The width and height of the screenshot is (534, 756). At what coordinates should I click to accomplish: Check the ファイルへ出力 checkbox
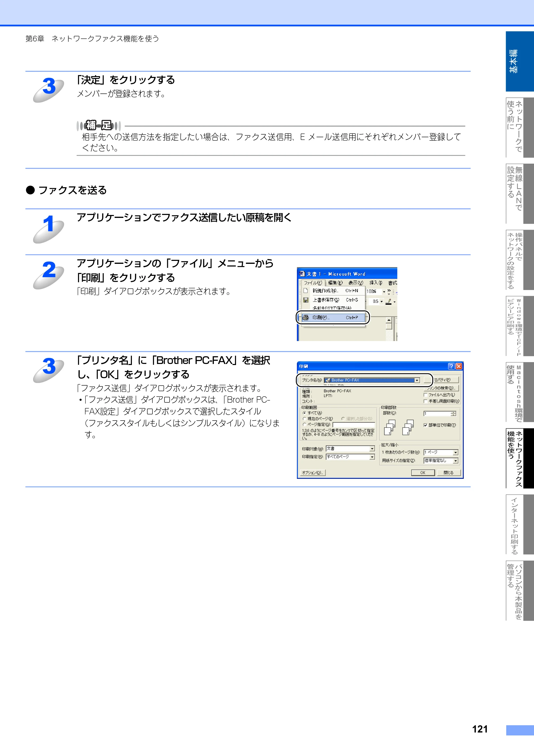pos(425,395)
